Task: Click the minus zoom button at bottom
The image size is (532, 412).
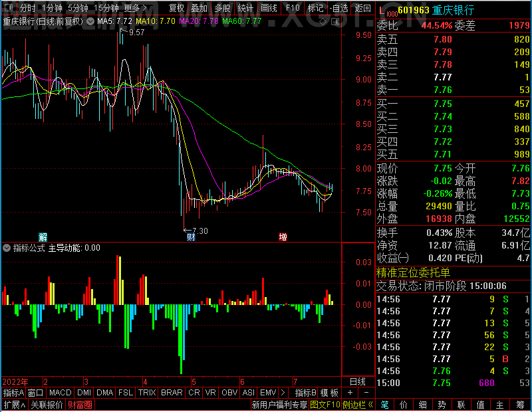Action: [366, 393]
